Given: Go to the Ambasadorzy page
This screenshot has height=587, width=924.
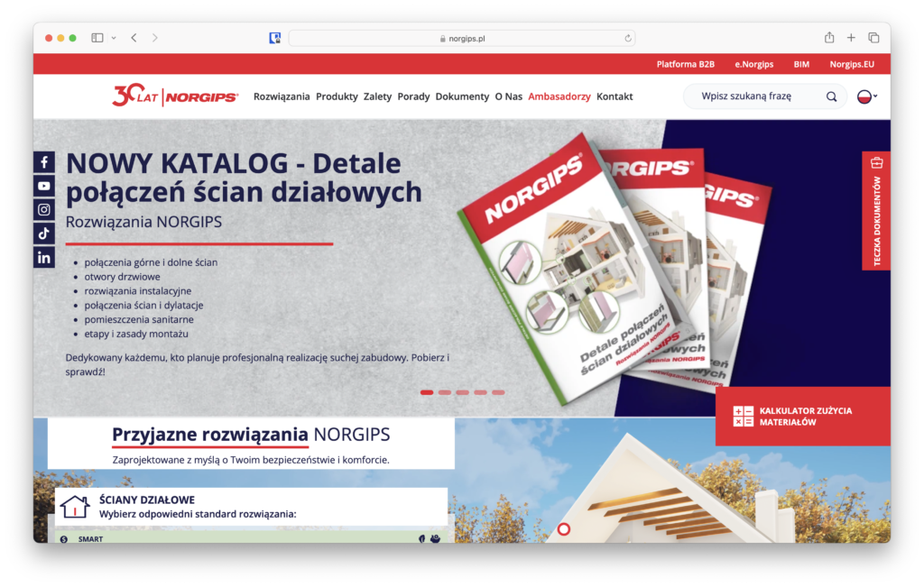Looking at the screenshot, I should pyautogui.click(x=559, y=96).
